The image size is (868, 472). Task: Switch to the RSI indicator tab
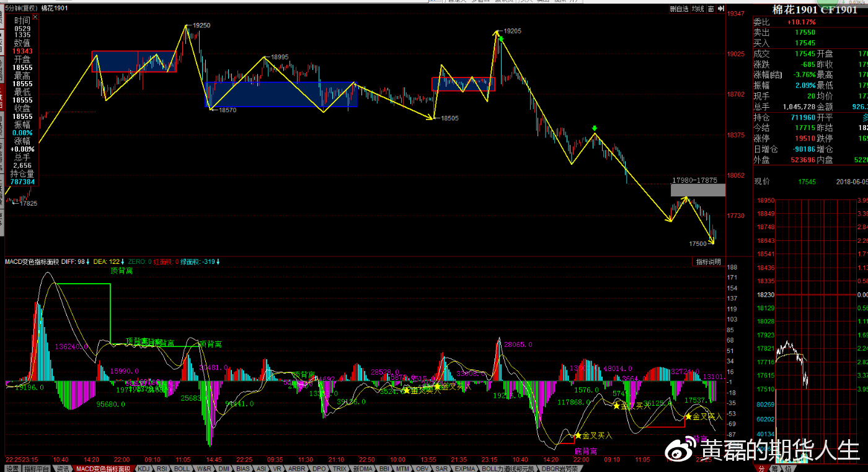click(162, 468)
